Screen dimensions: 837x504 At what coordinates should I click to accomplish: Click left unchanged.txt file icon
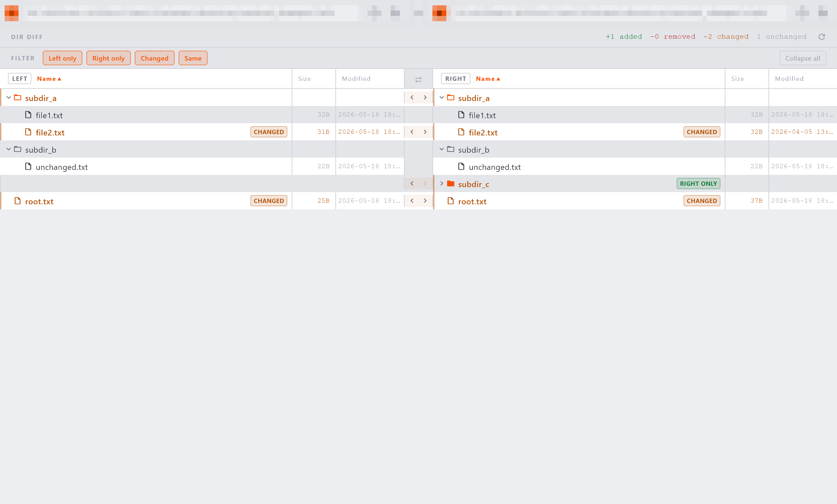pyautogui.click(x=28, y=167)
